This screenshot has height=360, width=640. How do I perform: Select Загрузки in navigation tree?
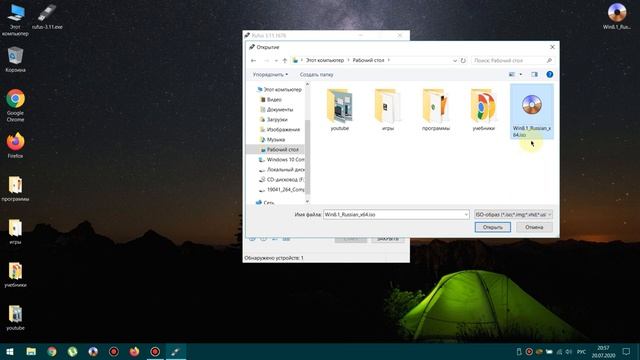(273, 120)
